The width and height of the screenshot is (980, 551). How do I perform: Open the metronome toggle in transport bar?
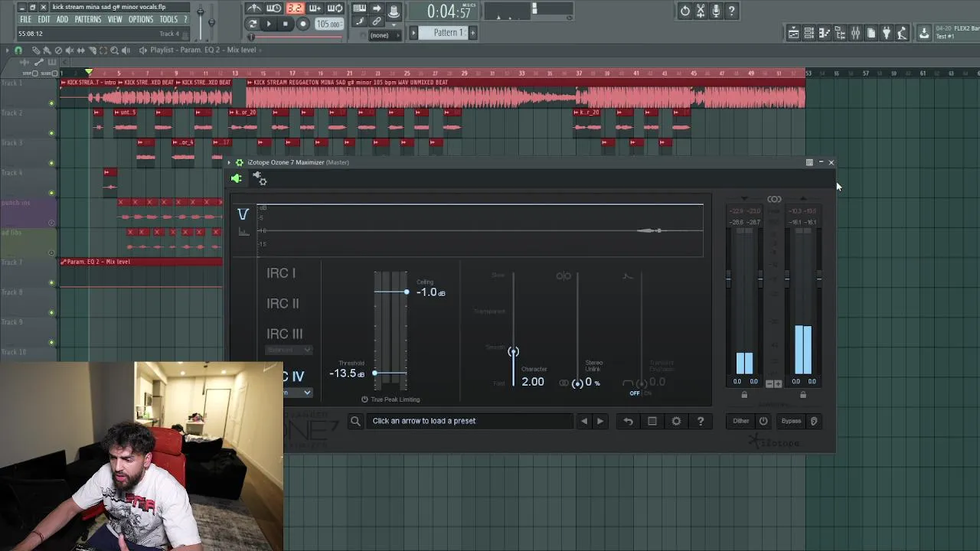pos(254,9)
